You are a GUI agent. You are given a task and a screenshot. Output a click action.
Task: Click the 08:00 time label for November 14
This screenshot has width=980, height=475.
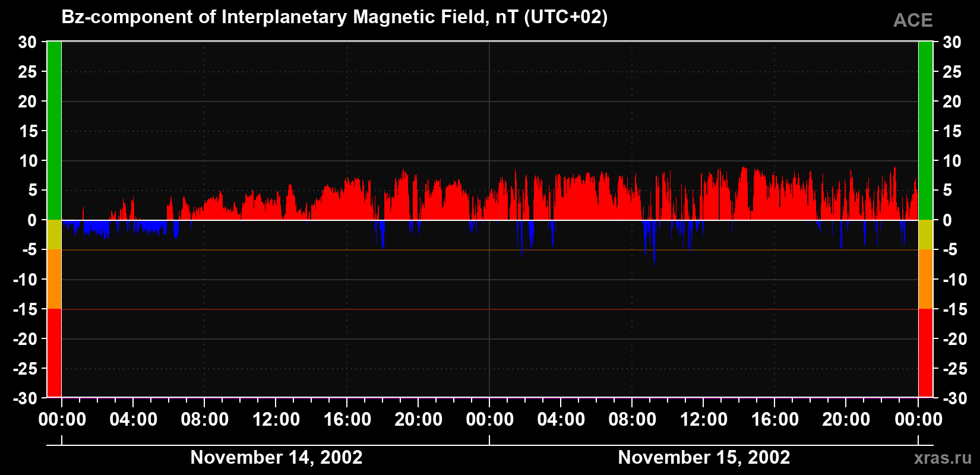point(205,420)
